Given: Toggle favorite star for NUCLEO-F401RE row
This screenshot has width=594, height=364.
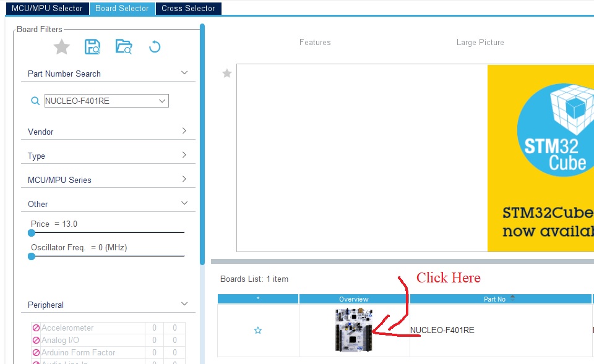Looking at the screenshot, I should 258,331.
